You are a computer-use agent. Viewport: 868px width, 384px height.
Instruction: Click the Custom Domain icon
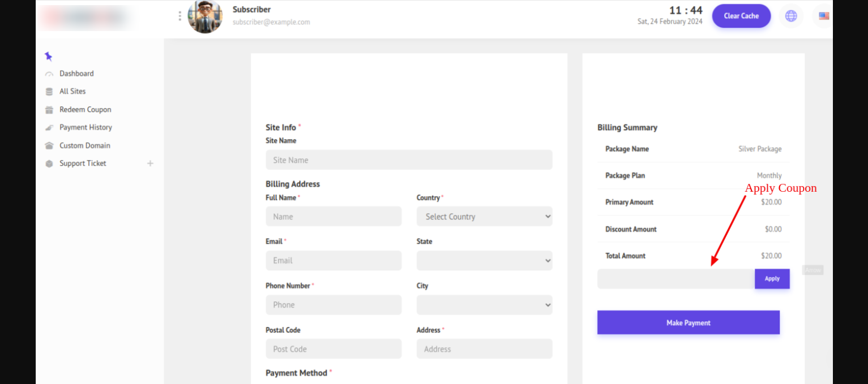click(49, 146)
